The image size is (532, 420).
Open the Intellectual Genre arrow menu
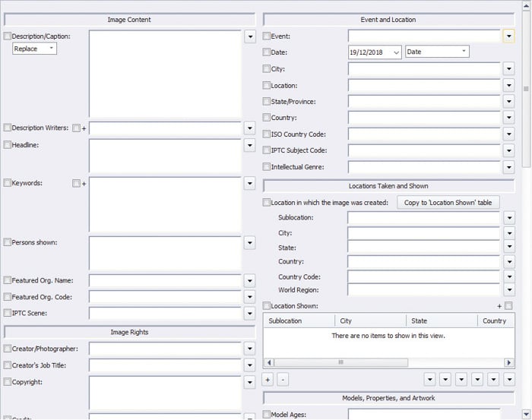point(509,167)
